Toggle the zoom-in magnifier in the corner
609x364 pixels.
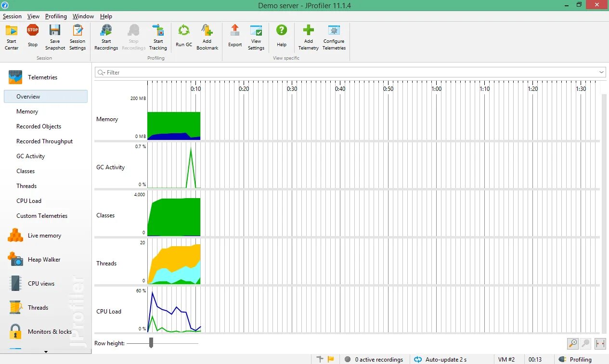pos(572,343)
